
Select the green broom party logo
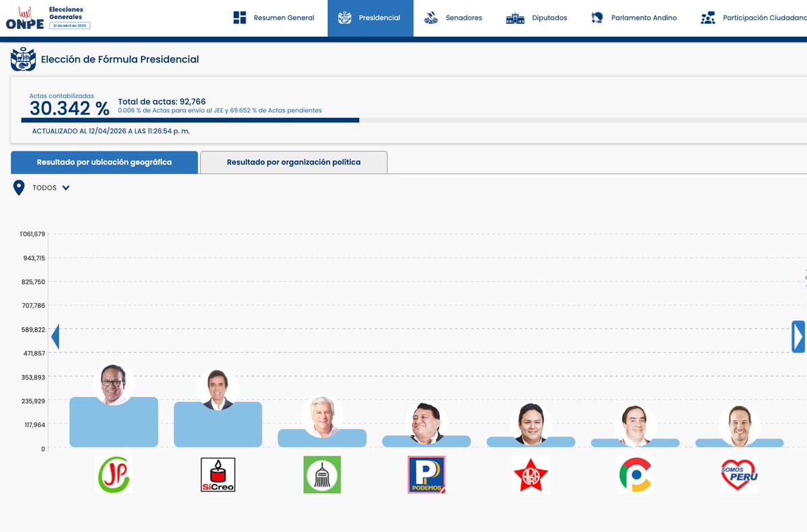(322, 475)
